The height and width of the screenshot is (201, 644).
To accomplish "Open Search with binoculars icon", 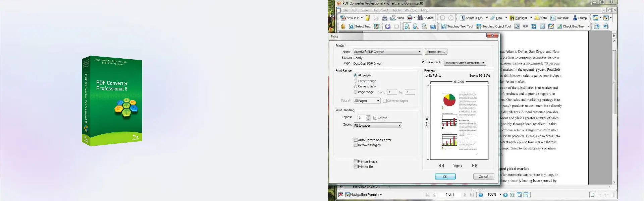I will click(x=426, y=18).
